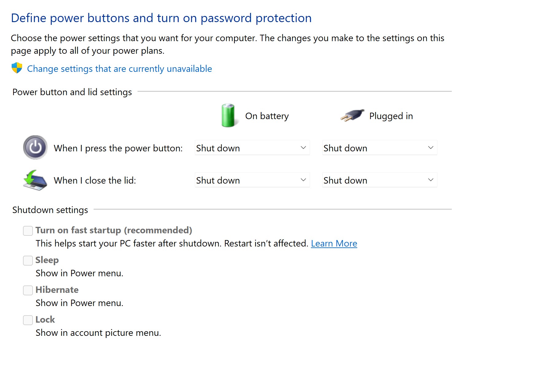
Task: Click Turn on fast startup label text
Action: tap(114, 230)
